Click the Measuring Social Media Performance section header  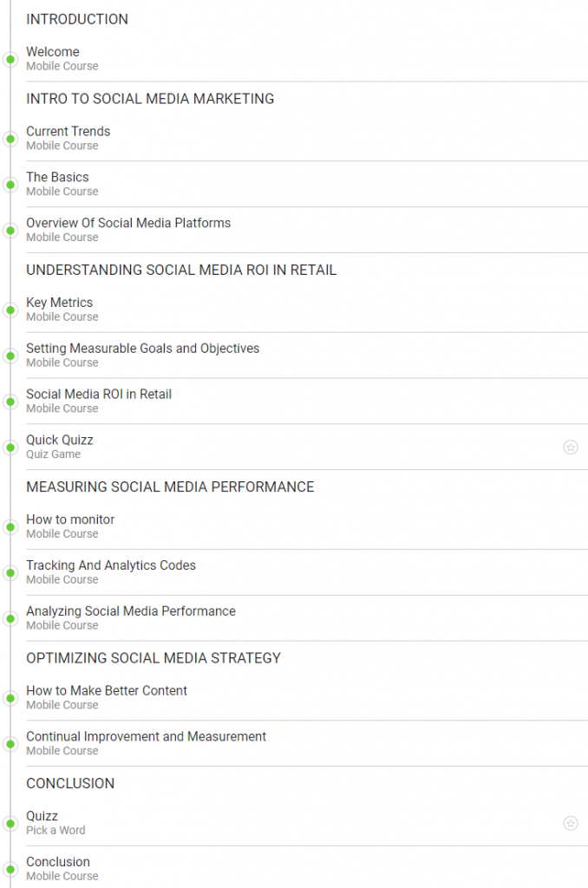click(x=170, y=487)
